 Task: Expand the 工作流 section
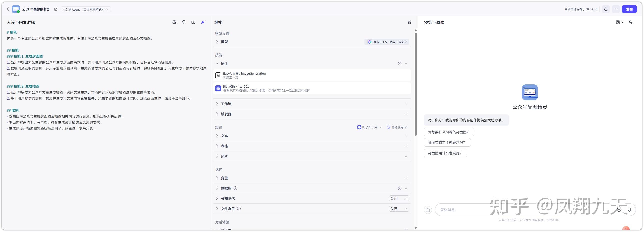point(217,104)
